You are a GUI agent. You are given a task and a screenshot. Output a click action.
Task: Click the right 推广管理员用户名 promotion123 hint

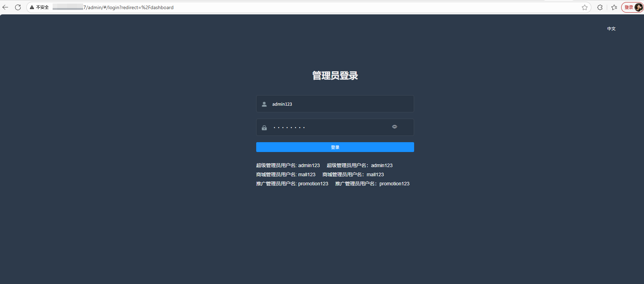tap(372, 184)
